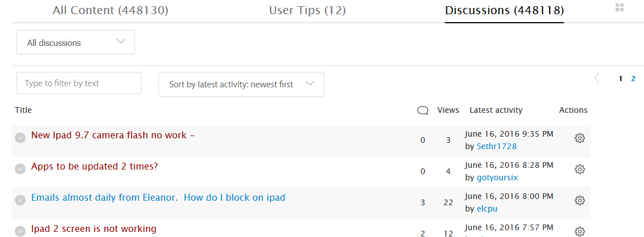Viewport: 644px width, 237px height.
Task: Click the grid view icon
Action: tap(620, 7)
